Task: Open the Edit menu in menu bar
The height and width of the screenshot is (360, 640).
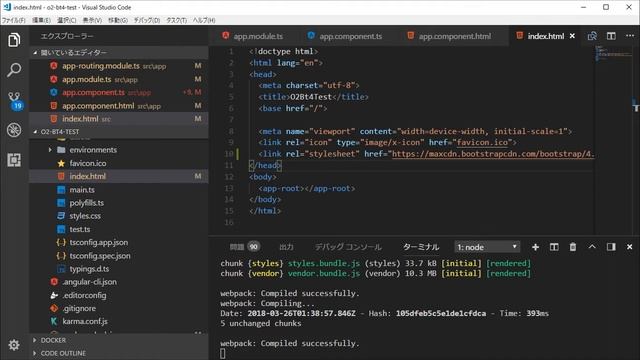Action: coord(41,20)
